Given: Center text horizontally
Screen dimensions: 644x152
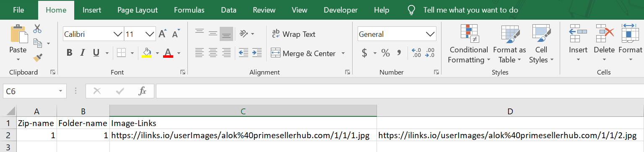Looking at the screenshot, I should (x=213, y=53).
